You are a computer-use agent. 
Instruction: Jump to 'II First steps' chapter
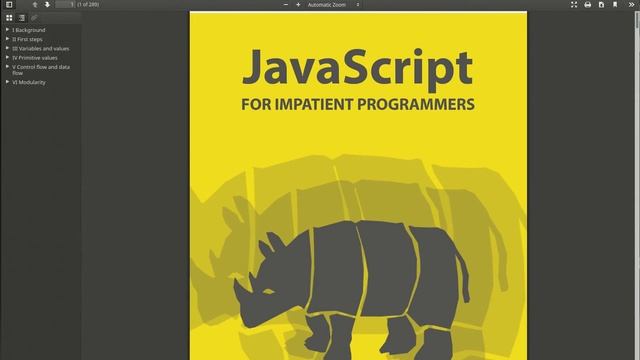pyautogui.click(x=27, y=39)
